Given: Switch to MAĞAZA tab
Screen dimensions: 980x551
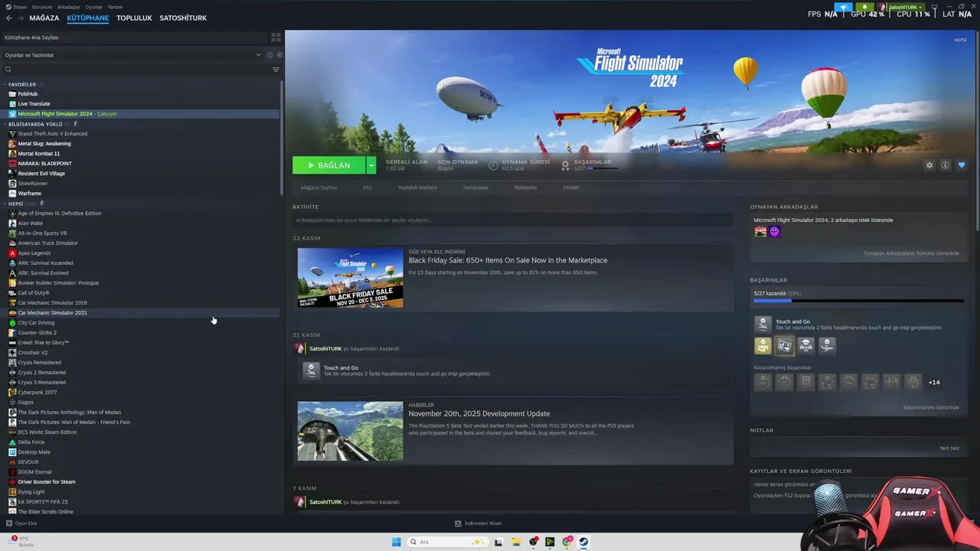Looking at the screenshot, I should 44,18.
